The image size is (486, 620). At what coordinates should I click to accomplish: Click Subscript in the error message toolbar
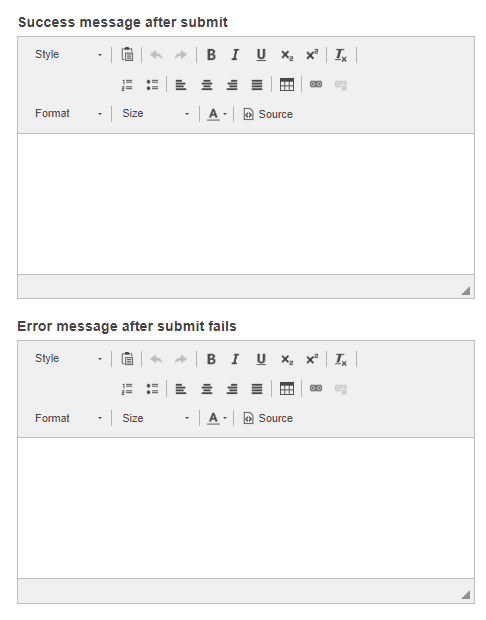pyautogui.click(x=287, y=359)
